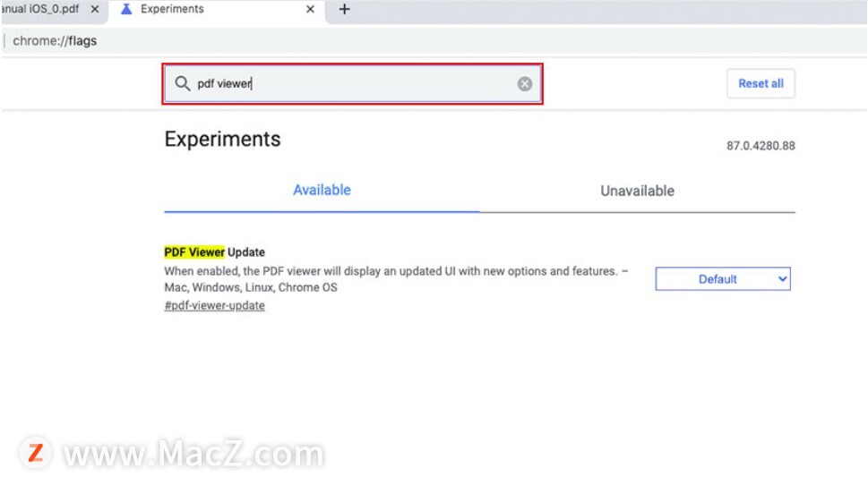The height and width of the screenshot is (477, 868).
Task: Click the magnifier search icon in flags box
Action: [182, 83]
